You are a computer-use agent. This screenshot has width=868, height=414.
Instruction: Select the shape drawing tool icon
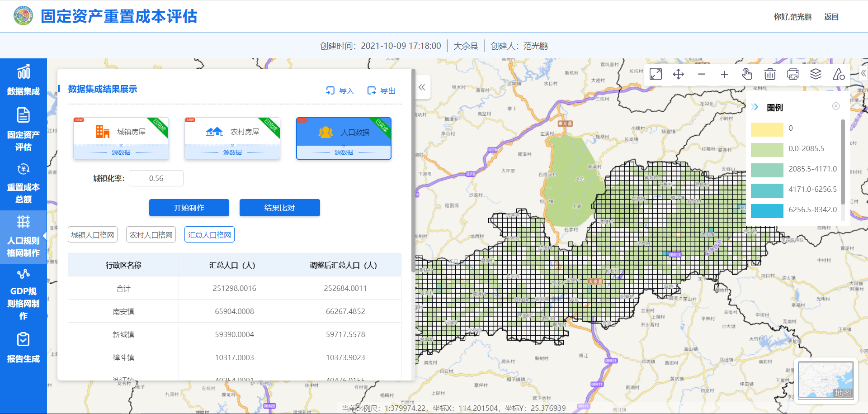[x=839, y=74]
